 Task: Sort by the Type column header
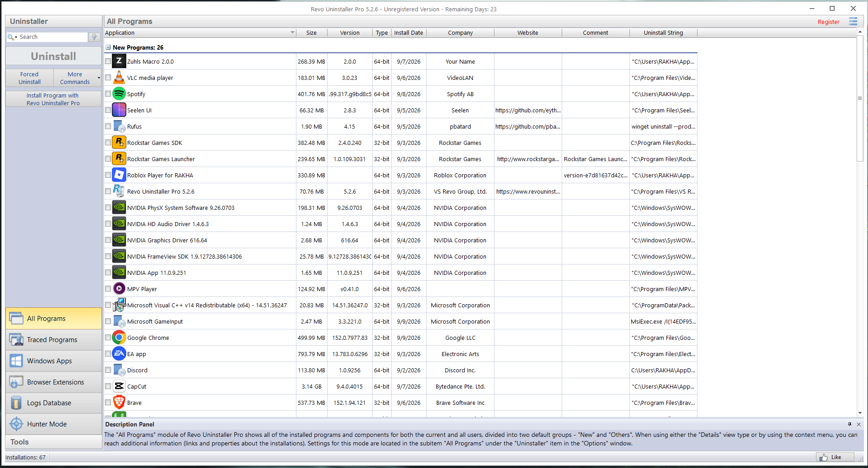click(382, 33)
